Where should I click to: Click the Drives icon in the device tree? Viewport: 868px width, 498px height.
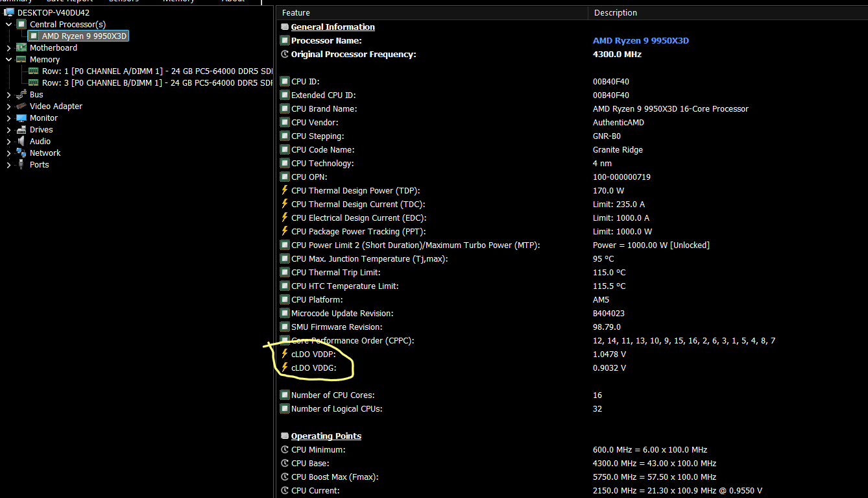pos(21,129)
